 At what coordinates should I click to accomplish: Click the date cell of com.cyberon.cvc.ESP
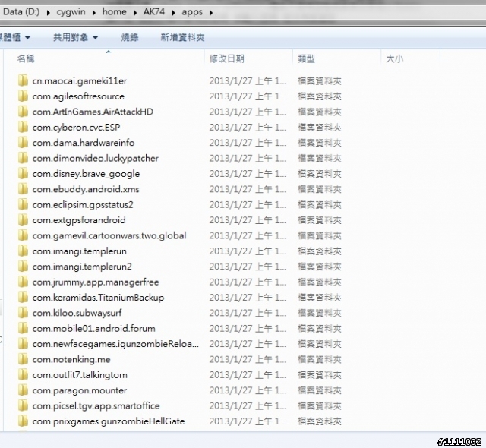tap(248, 128)
